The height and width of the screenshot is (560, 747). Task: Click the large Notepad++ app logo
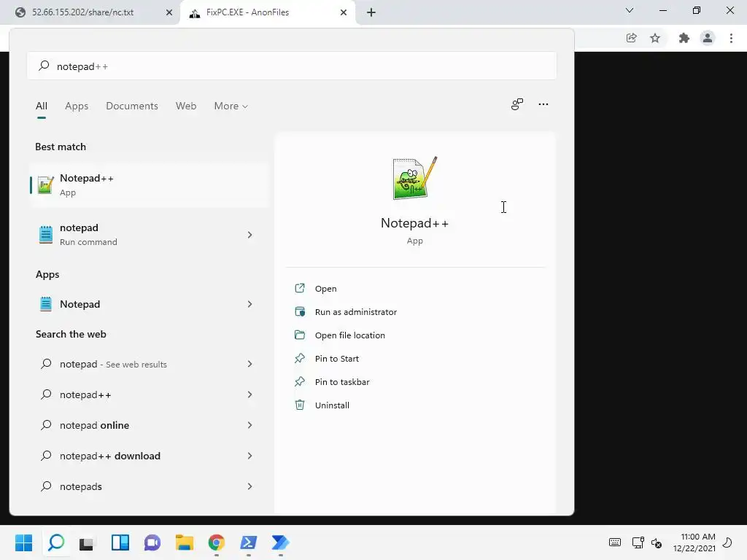pyautogui.click(x=414, y=179)
